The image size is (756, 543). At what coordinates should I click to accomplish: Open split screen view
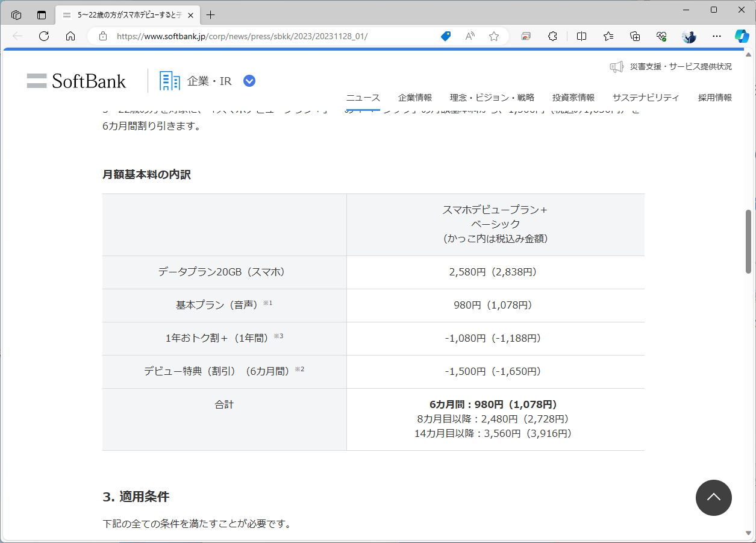pos(581,36)
